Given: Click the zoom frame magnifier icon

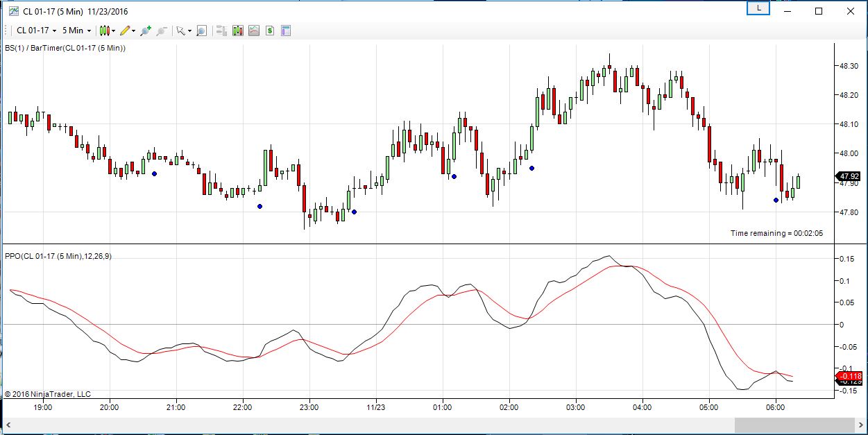Looking at the screenshot, I should coord(201,31).
